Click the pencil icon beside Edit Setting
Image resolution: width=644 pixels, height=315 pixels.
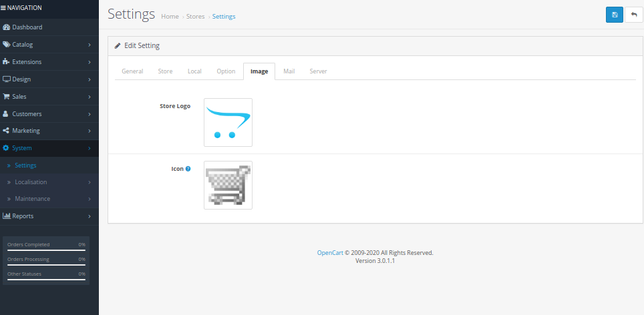118,46
